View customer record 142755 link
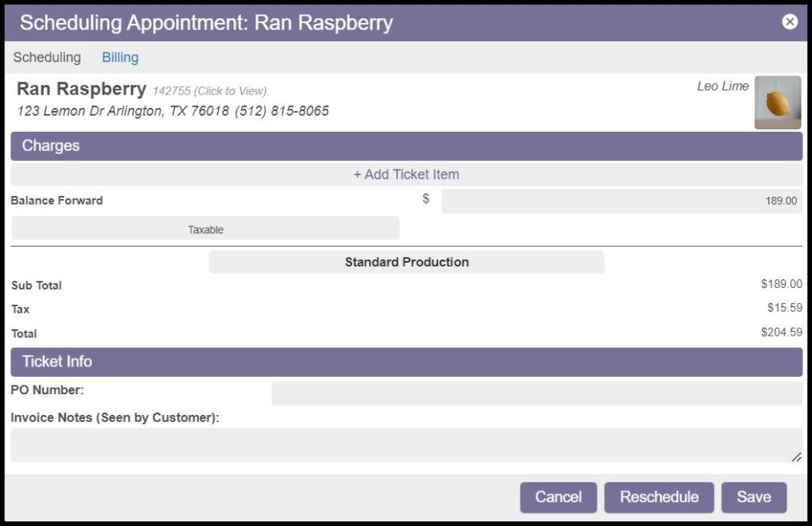 209,91
